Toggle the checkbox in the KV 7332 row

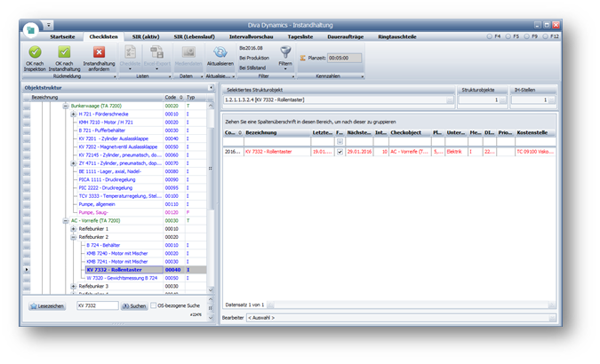coord(340,152)
